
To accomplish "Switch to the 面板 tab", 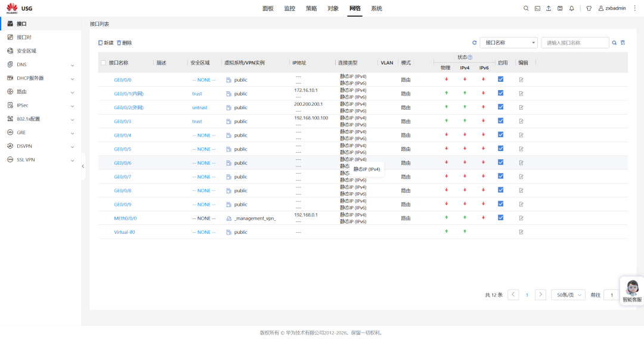I will point(268,8).
